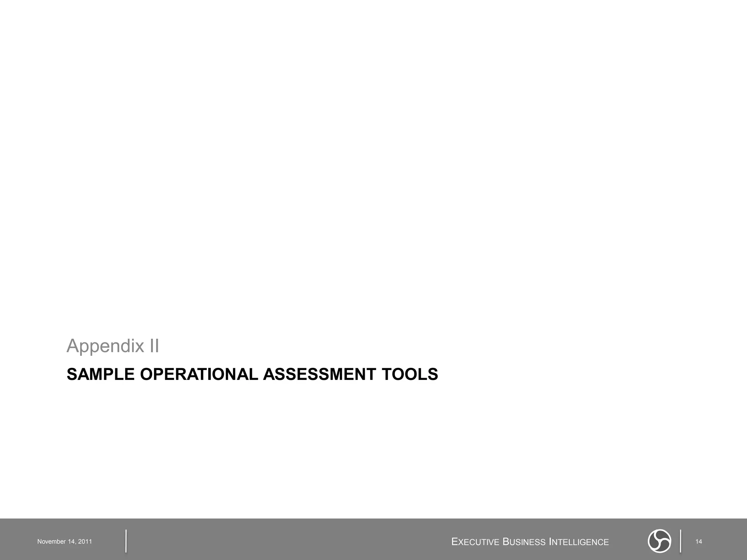Select the 'Appendix II' heading text
This screenshot has height=560, width=747.
click(113, 346)
